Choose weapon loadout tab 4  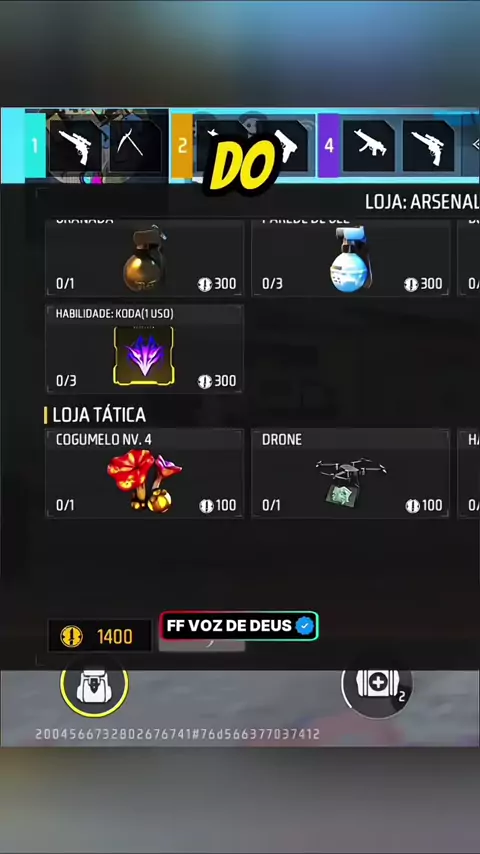coord(329,146)
